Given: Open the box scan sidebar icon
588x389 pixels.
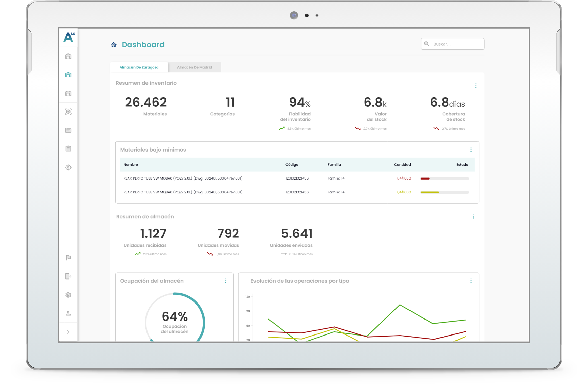Looking at the screenshot, I should click(68, 112).
